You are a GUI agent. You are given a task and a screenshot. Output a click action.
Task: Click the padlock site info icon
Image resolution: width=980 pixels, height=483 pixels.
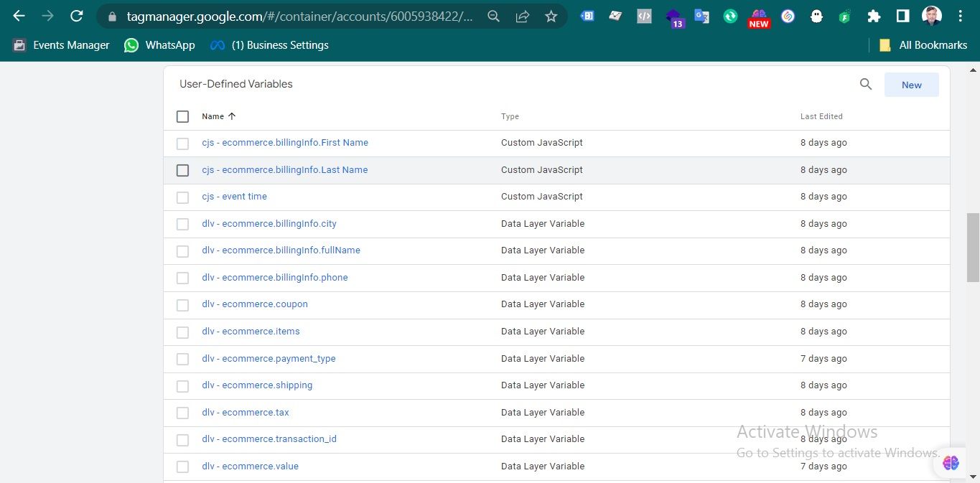[x=112, y=16]
